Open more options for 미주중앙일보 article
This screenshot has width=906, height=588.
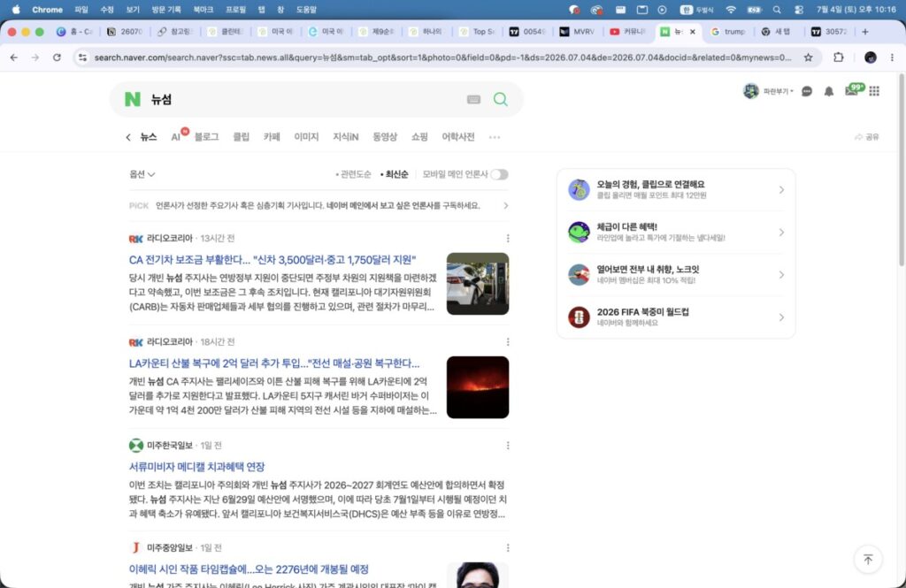(x=508, y=547)
